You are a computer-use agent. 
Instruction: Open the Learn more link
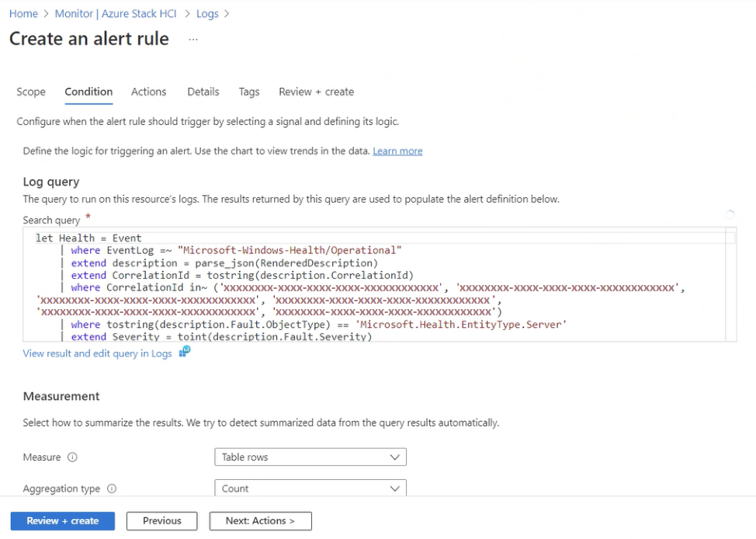(x=397, y=151)
